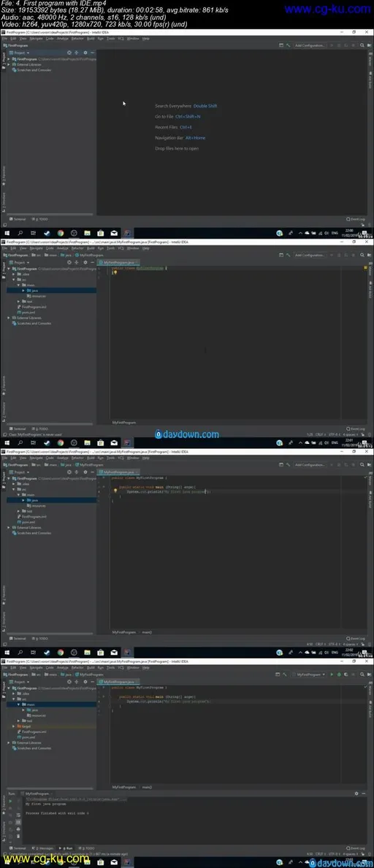Image resolution: width=374 pixels, height=868 pixels.
Task: Open the Mail app from first frame's taskbar
Action: [x=113, y=233]
